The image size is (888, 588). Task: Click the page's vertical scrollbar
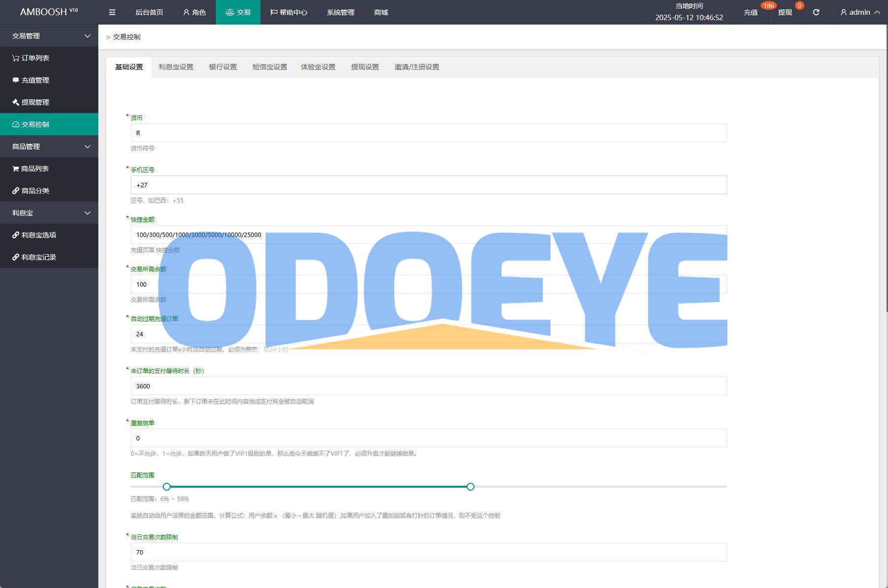(887, 167)
